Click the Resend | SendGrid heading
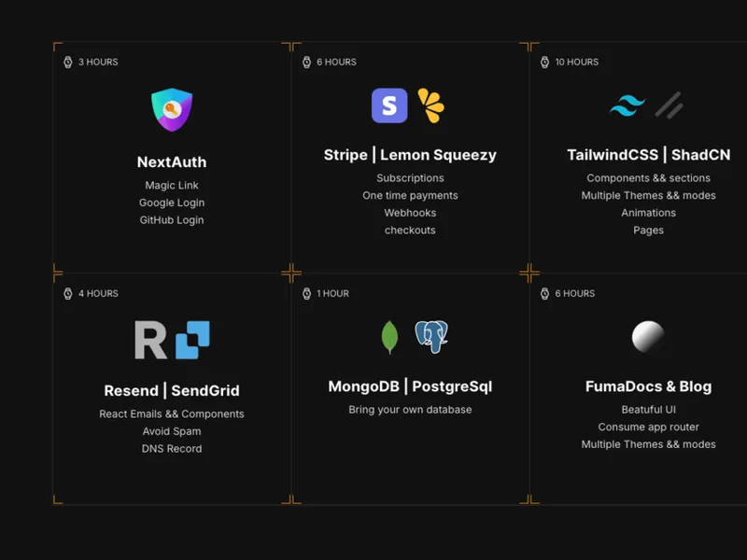The height and width of the screenshot is (560, 747). [172, 390]
